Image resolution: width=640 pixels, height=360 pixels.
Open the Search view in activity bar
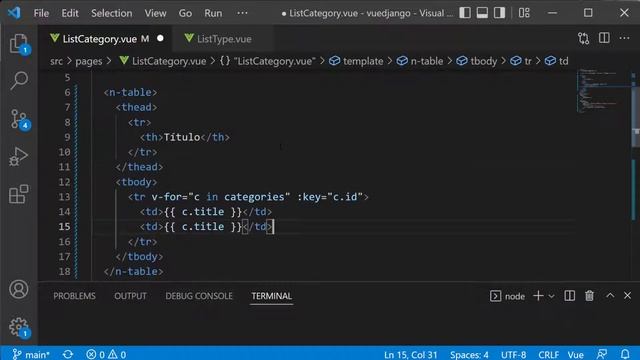point(19,81)
